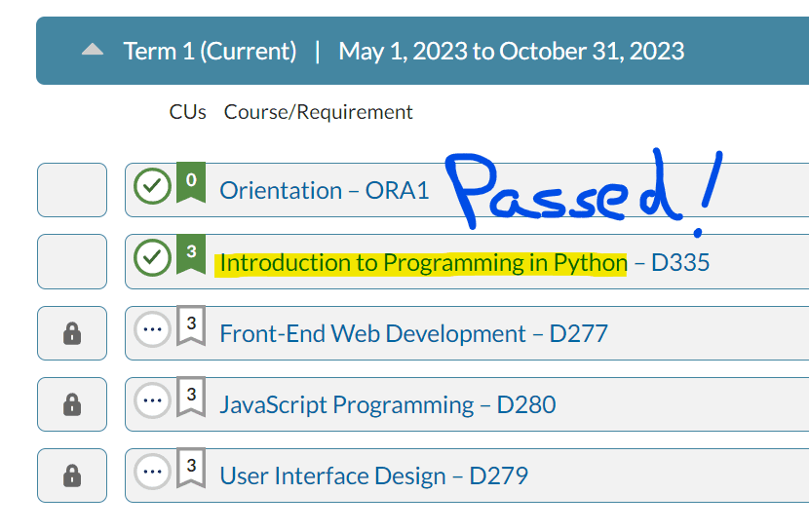The width and height of the screenshot is (809, 532).
Task: Click the lock icon beside User Interface Design
Action: pyautogui.click(x=71, y=475)
